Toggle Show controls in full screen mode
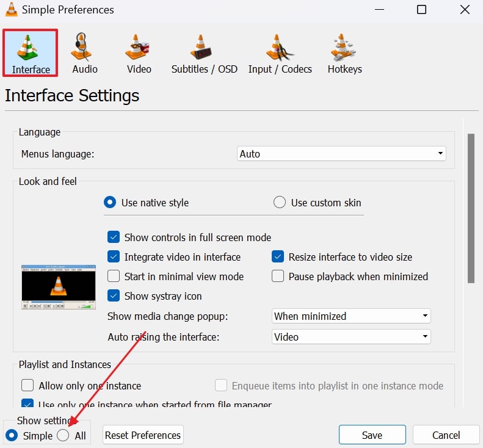The width and height of the screenshot is (483, 448). (x=114, y=237)
